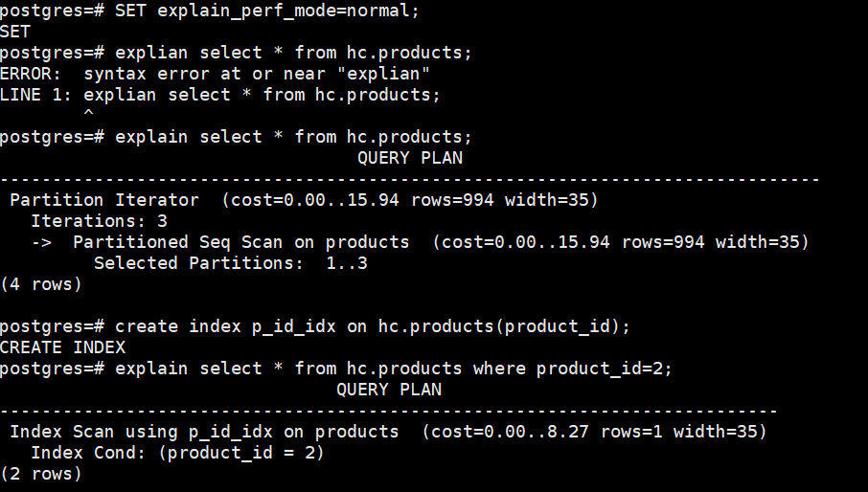Click the SET confirmation output line
Image resolution: width=868 pixels, height=492 pixels.
point(15,32)
